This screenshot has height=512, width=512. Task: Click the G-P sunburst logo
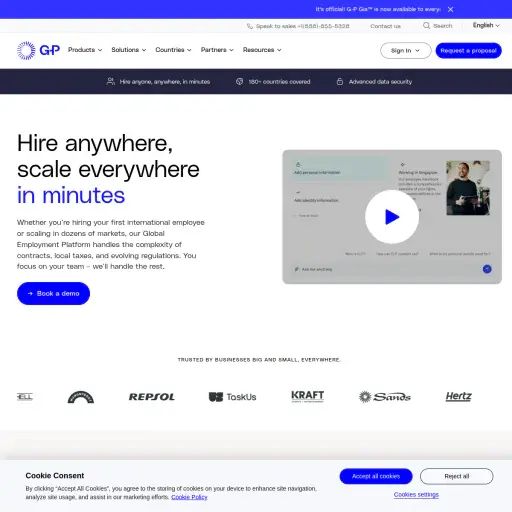pyautogui.click(x=38, y=50)
